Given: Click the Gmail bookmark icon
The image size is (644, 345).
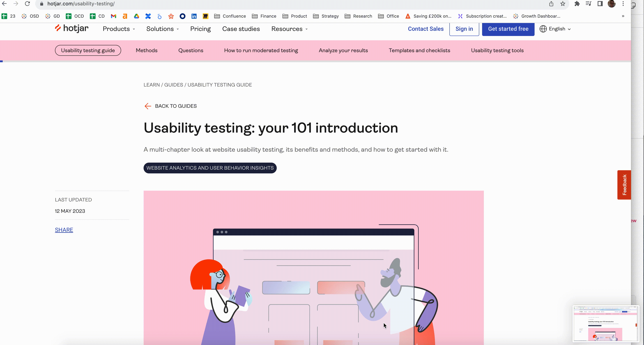Looking at the screenshot, I should tap(114, 16).
